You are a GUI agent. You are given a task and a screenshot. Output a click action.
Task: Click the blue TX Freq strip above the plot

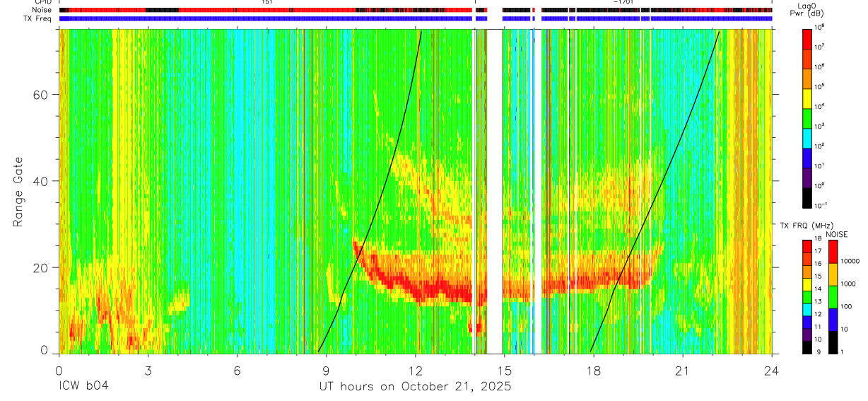[x=415, y=18]
